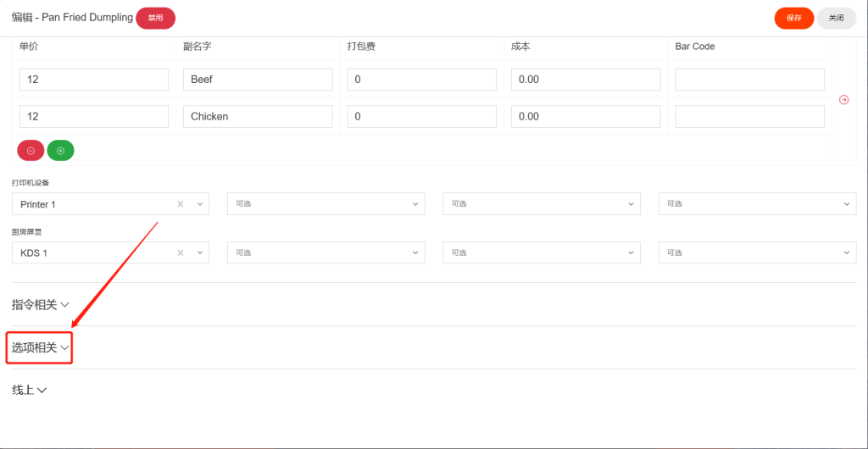Open the second printer device dropdown
Screen dimensions: 868x449
326,204
